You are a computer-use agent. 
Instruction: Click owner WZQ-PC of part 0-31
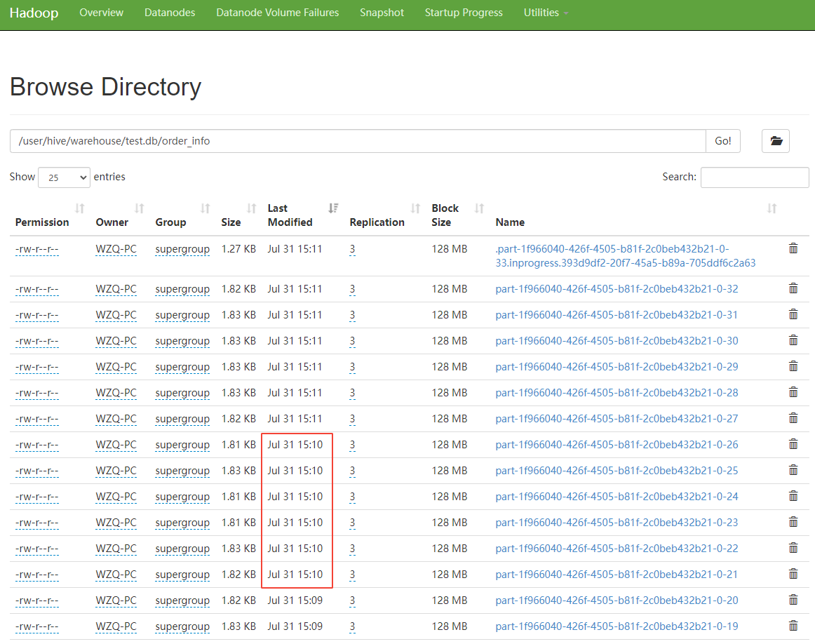[116, 315]
